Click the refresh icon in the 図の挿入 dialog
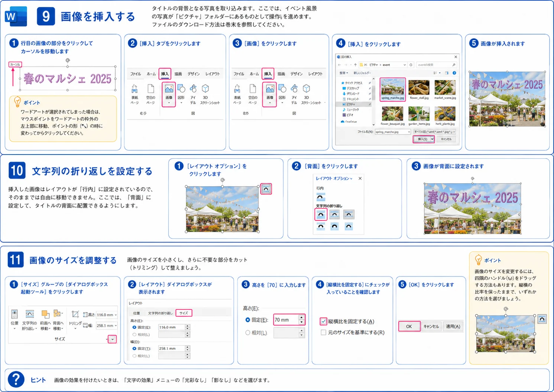 [x=411, y=65]
